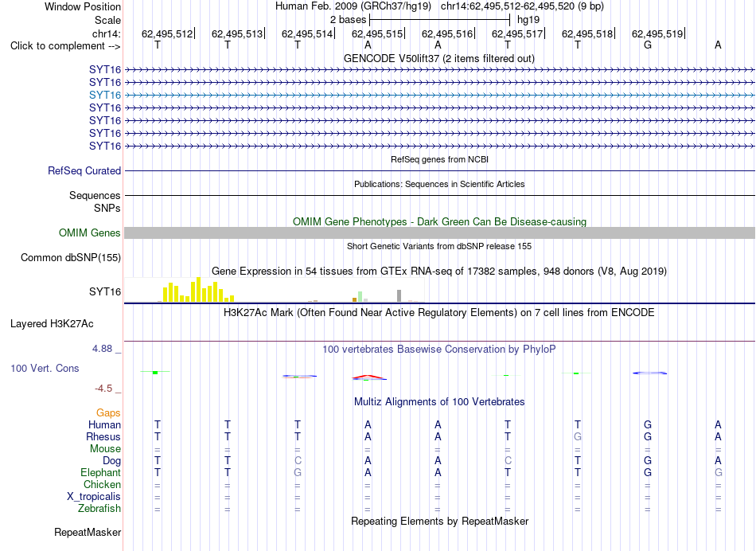Click the Rhesus species label

pyautogui.click(x=103, y=436)
